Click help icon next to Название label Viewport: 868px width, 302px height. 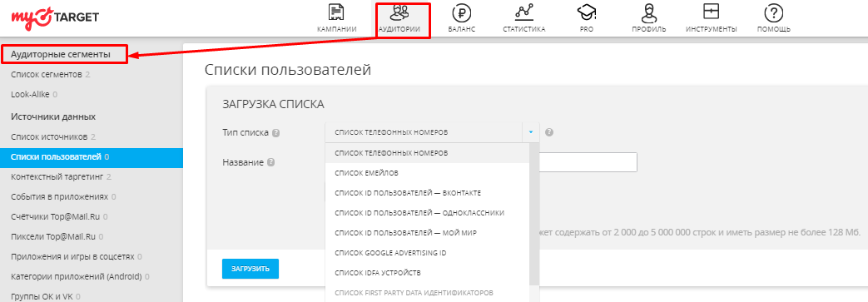[x=270, y=162]
